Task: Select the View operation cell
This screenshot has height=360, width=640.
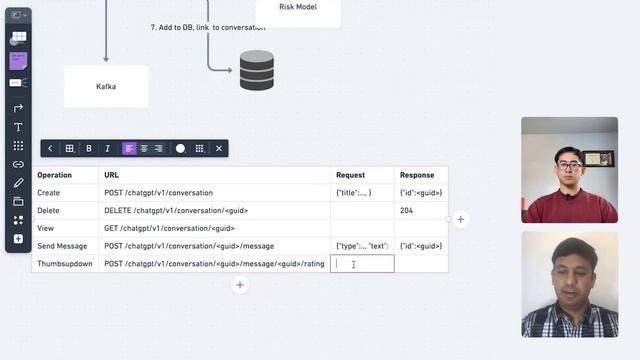Action: [x=65, y=228]
